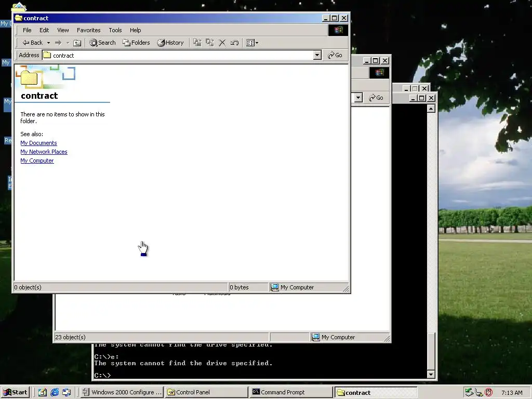This screenshot has height=399, width=532.
Task: Switch to Control Panel taskbar button
Action: (207, 392)
